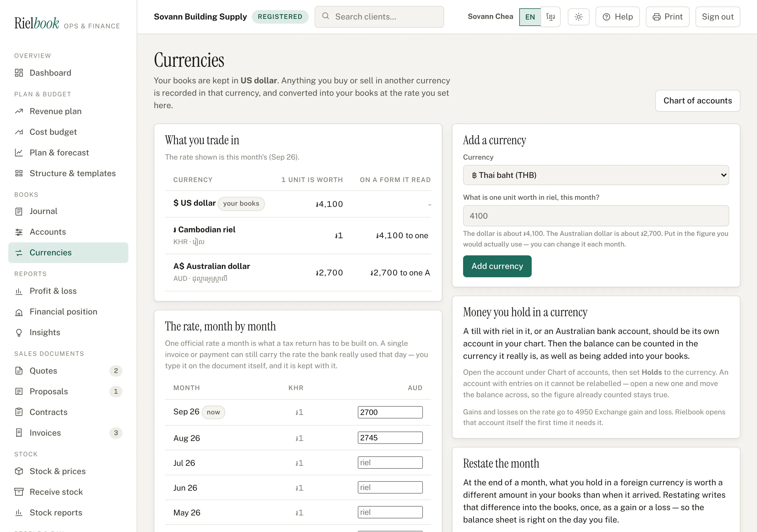This screenshot has width=757, height=532.
Task: Switch interface language to EN
Action: click(x=530, y=17)
